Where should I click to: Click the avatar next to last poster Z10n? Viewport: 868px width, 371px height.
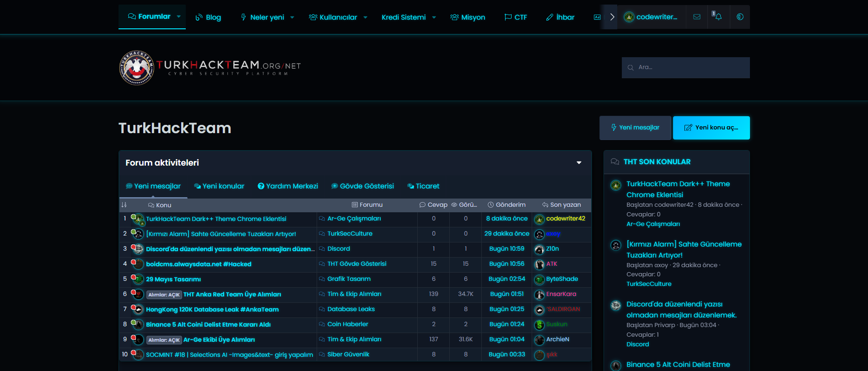(539, 250)
